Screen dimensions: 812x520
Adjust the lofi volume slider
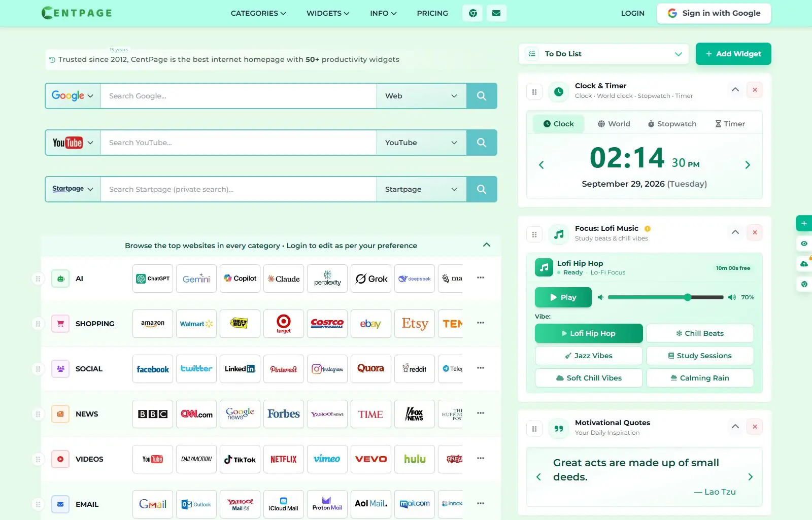(665, 297)
